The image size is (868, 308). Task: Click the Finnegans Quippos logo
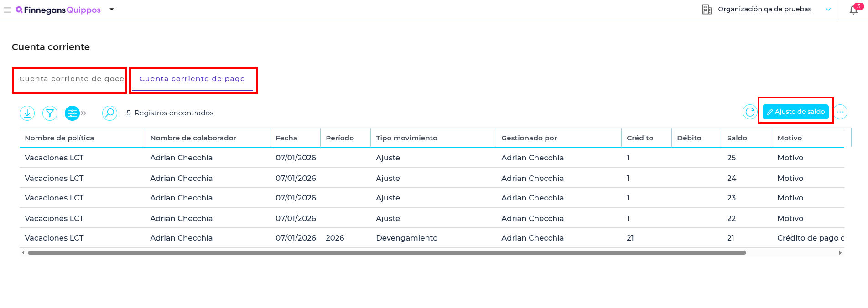pos(58,10)
